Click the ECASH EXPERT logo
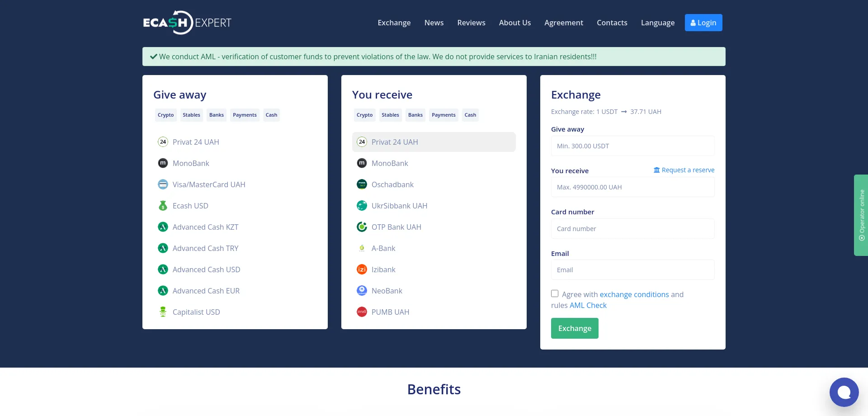 [187, 23]
